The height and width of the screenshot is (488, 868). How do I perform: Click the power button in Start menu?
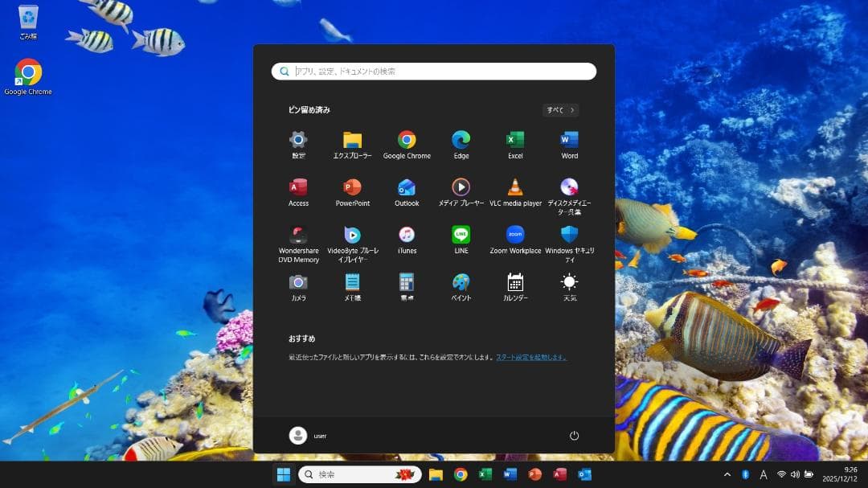[x=573, y=435]
